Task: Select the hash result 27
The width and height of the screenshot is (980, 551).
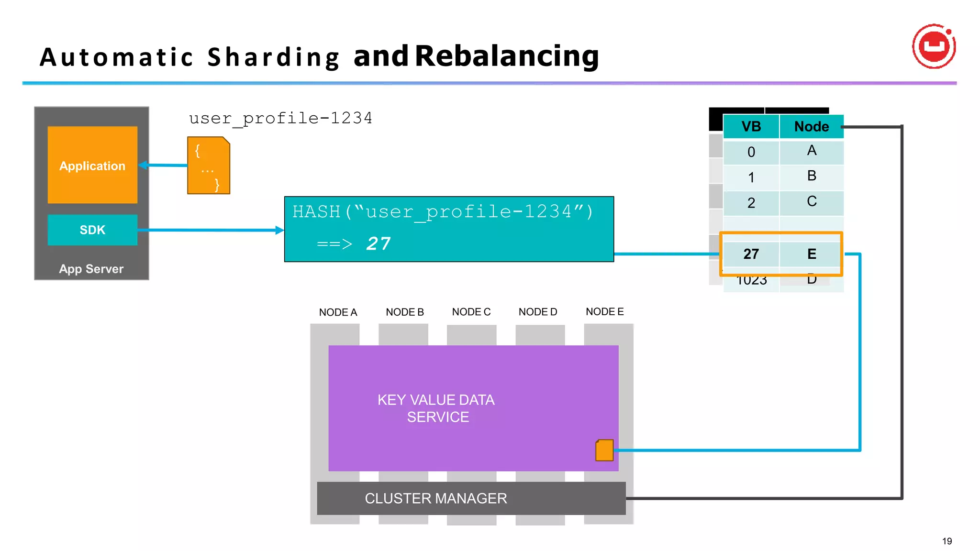Action: click(379, 244)
